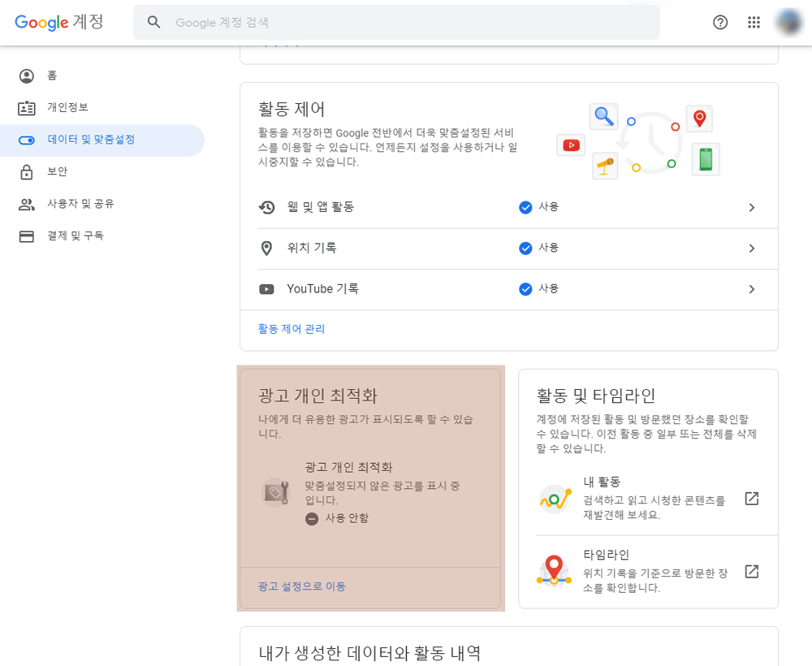Expand YouTube 기록 chevron
The height and width of the screenshot is (666, 812).
(x=752, y=289)
